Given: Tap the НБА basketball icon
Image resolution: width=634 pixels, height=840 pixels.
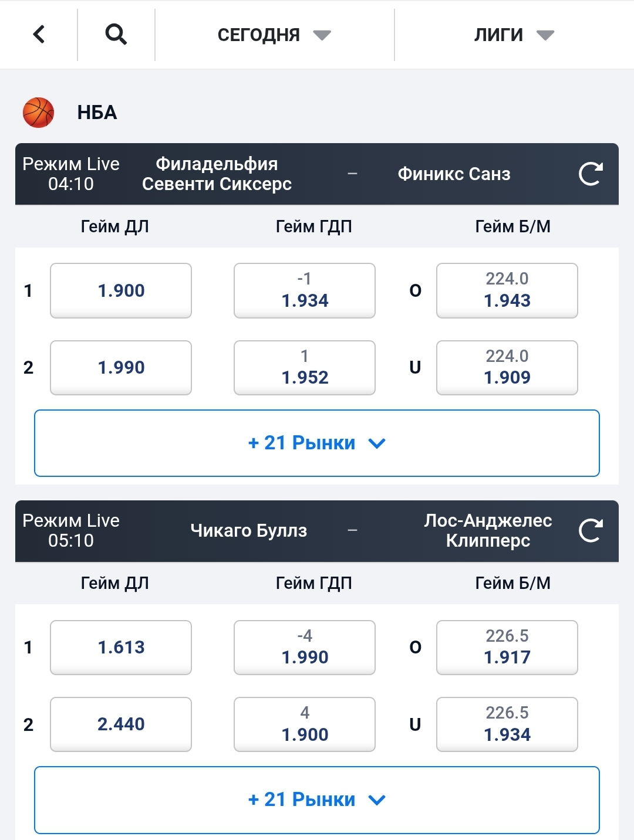Looking at the screenshot, I should pos(39,112).
